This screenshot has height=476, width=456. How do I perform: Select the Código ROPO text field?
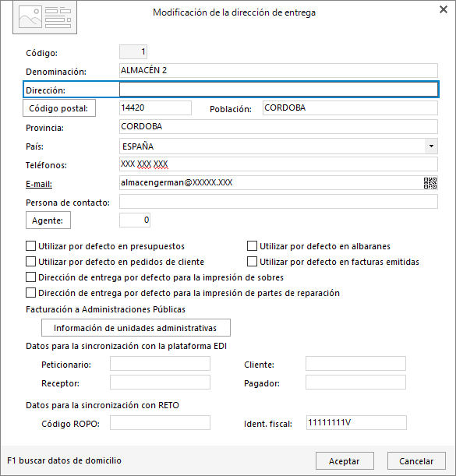160,423
